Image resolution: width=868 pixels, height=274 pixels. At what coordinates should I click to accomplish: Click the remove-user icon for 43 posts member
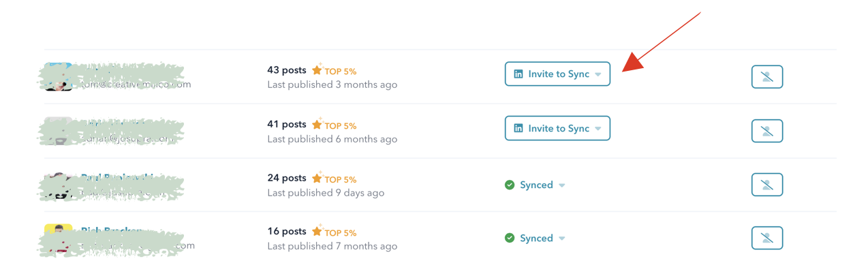(766, 77)
